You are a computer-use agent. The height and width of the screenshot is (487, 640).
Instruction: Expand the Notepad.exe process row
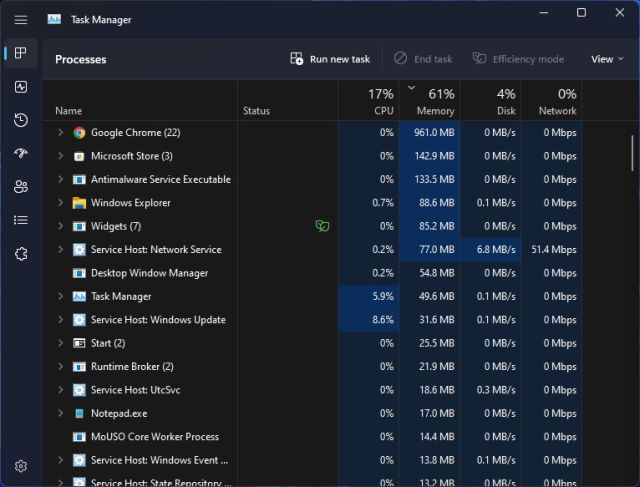click(60, 413)
